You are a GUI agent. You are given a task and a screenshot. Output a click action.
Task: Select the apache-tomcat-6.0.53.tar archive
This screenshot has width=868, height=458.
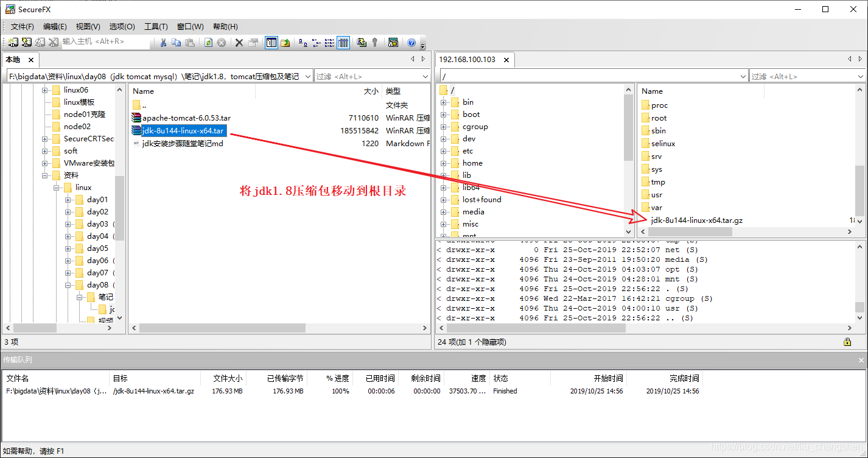pos(181,118)
